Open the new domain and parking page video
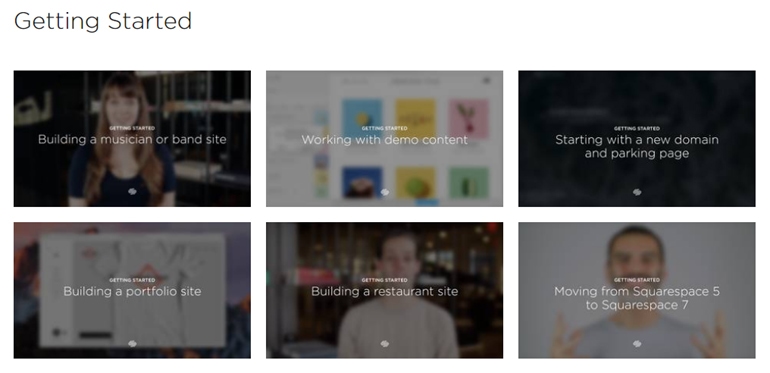 pos(637,138)
